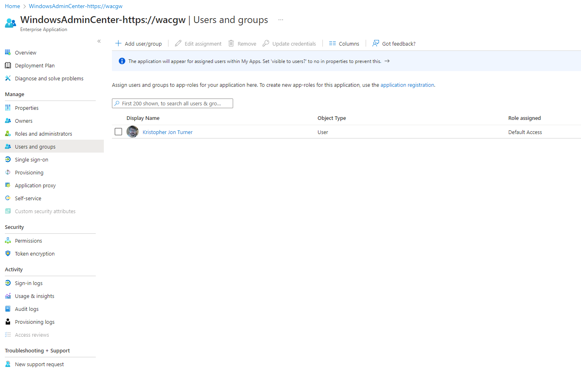Go to Audit logs page
The image size is (581, 392).
tap(27, 309)
